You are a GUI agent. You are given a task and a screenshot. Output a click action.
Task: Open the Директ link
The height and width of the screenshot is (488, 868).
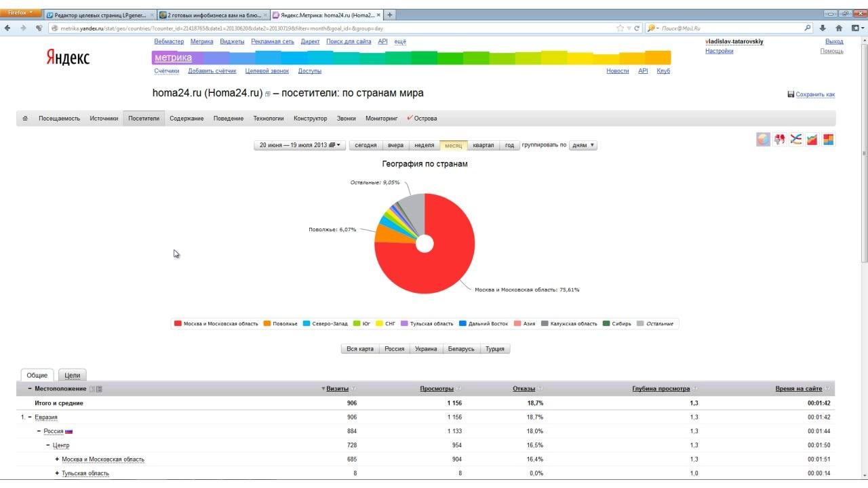[x=310, y=41]
